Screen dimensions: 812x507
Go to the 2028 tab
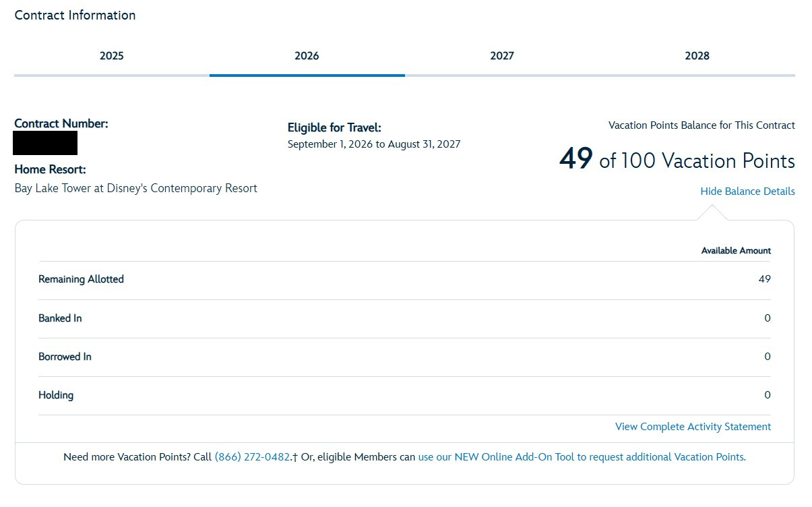pyautogui.click(x=697, y=56)
